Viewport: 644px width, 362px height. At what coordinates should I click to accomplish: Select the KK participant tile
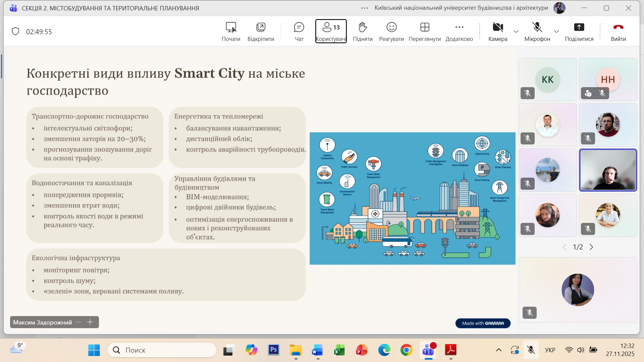tap(547, 79)
